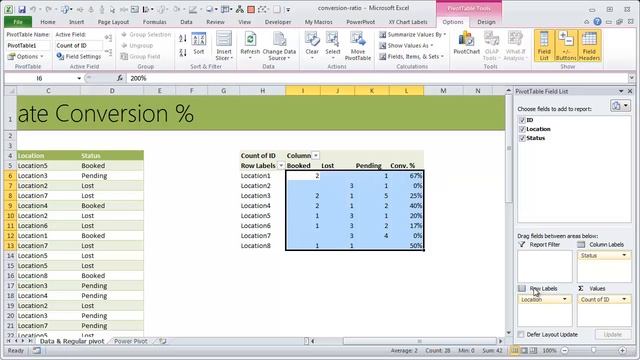Click the select all corner button

(x=10, y=91)
